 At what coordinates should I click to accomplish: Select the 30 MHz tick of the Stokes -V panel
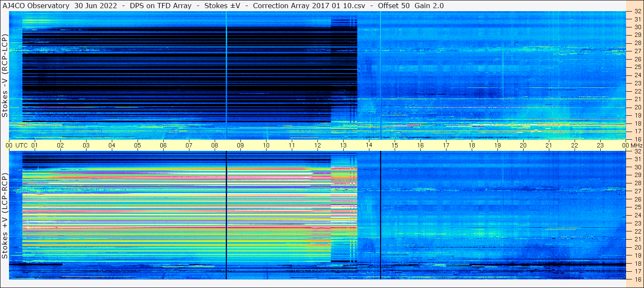click(637, 27)
